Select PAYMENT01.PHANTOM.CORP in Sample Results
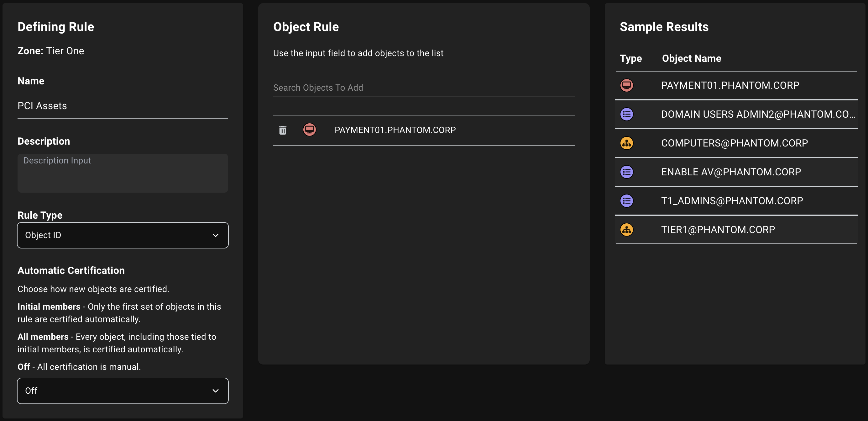This screenshot has width=868, height=421. coord(730,85)
